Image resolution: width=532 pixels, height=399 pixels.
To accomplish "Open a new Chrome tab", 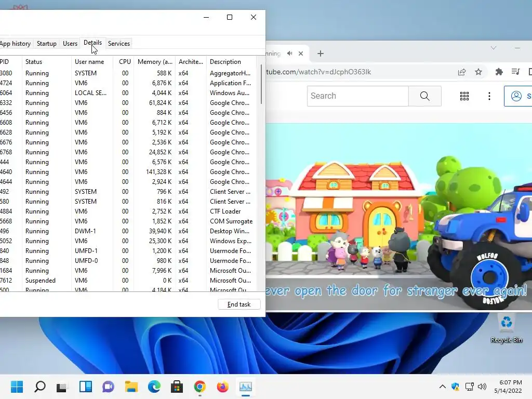I will coord(320,54).
